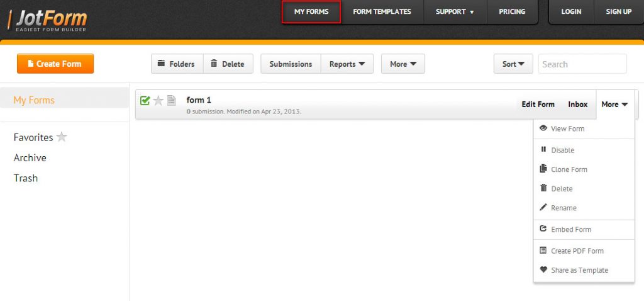
Task: Click the Edit Form button
Action: pyautogui.click(x=538, y=105)
